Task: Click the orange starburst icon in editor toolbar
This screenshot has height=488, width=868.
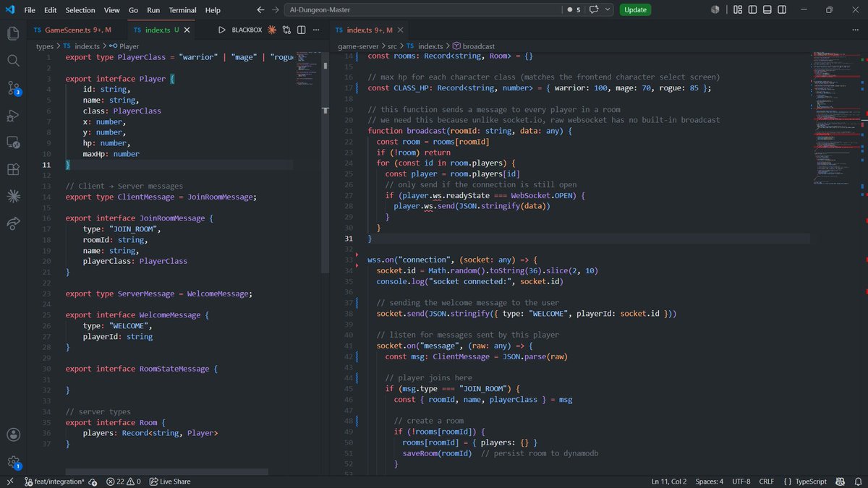Action: click(x=271, y=30)
